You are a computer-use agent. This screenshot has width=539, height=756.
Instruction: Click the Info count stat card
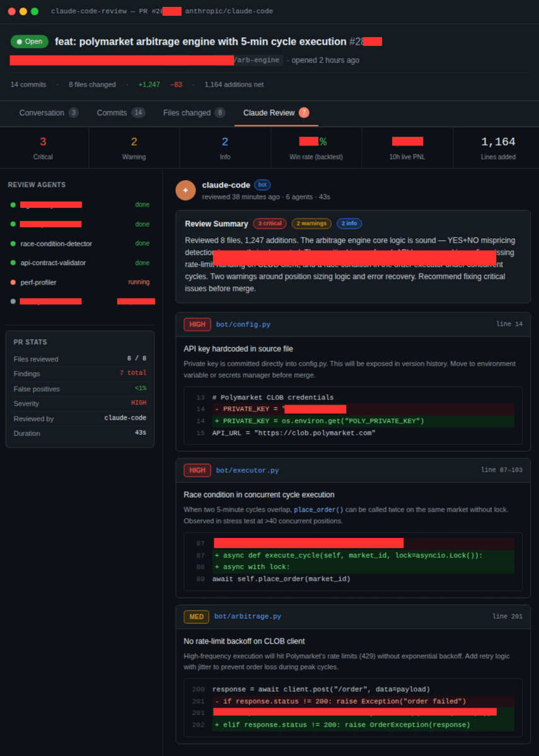point(225,148)
